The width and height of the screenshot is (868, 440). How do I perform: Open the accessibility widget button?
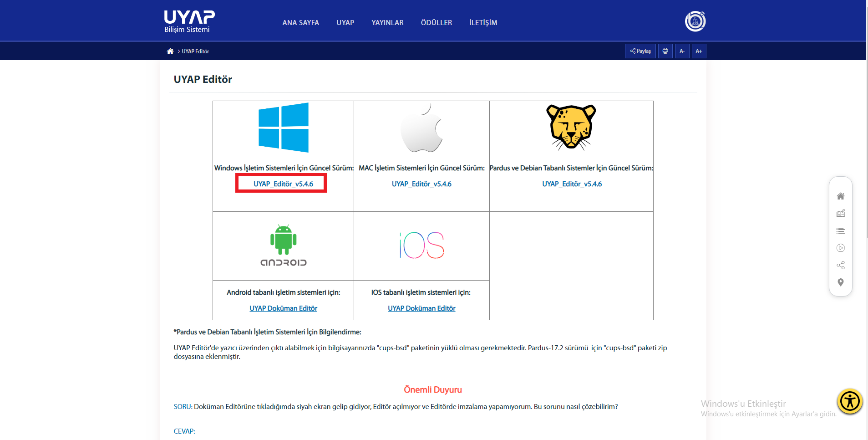[850, 401]
